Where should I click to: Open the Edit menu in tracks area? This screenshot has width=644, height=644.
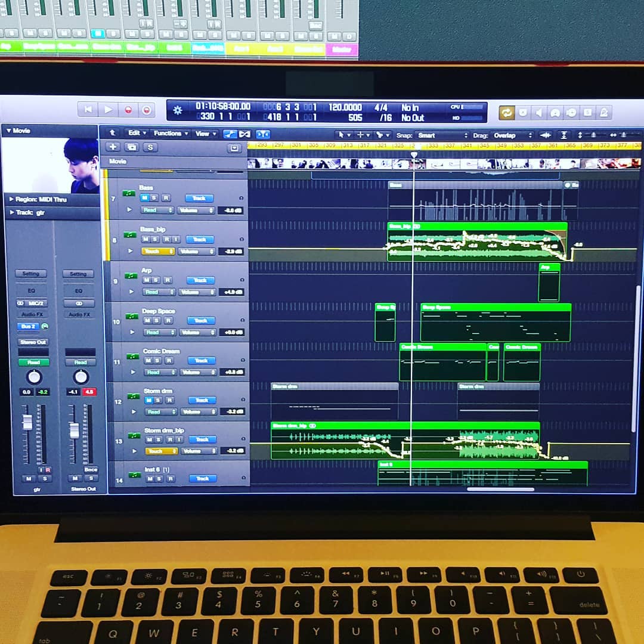[x=137, y=134]
